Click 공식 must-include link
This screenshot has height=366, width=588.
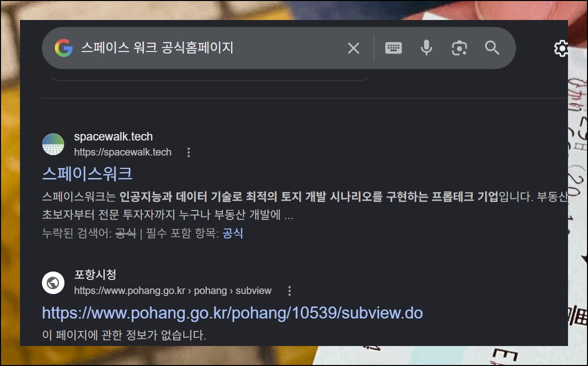pos(232,233)
